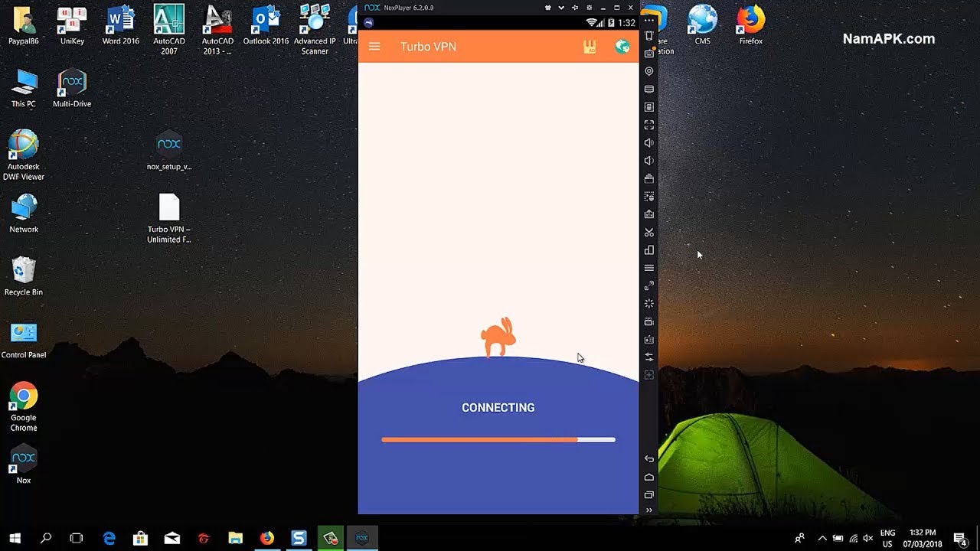Open ENG US language switcher
Viewport: 980px width, 551px height.
pos(887,538)
